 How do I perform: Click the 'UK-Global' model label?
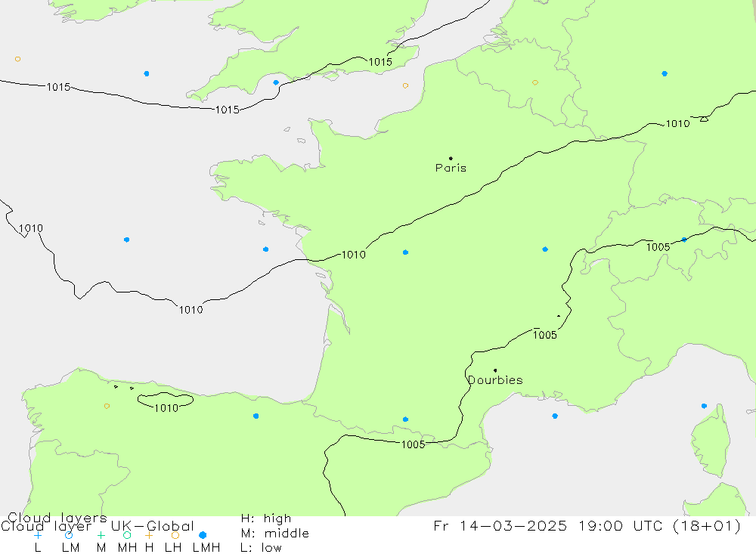[x=153, y=526]
